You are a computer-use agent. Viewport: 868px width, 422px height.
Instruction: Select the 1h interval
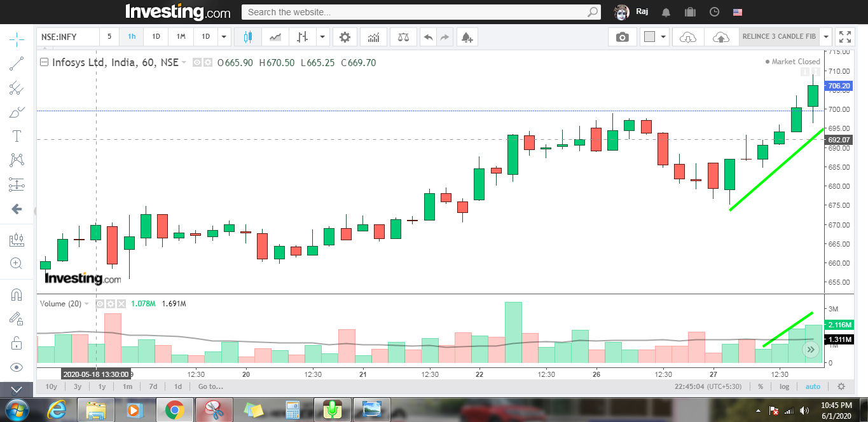click(x=132, y=37)
